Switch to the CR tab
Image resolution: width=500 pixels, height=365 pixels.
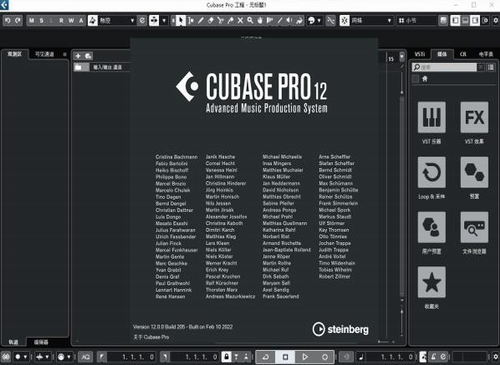tap(463, 54)
